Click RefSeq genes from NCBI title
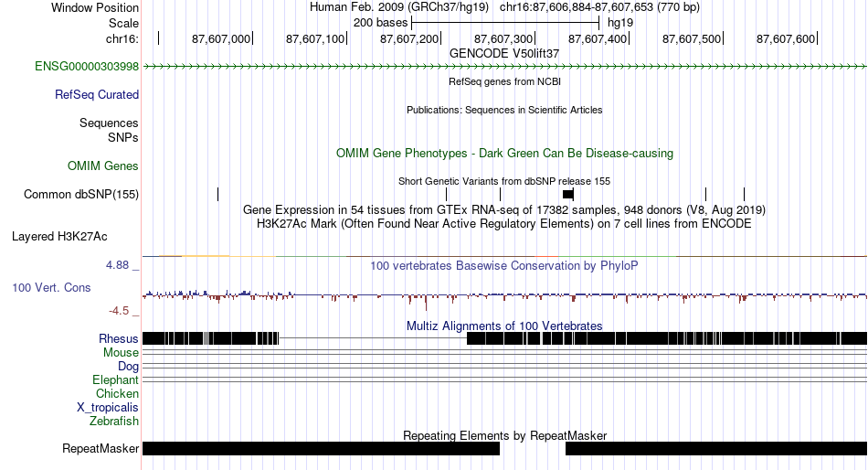Viewport: 868px width, 470px height. 505,81
